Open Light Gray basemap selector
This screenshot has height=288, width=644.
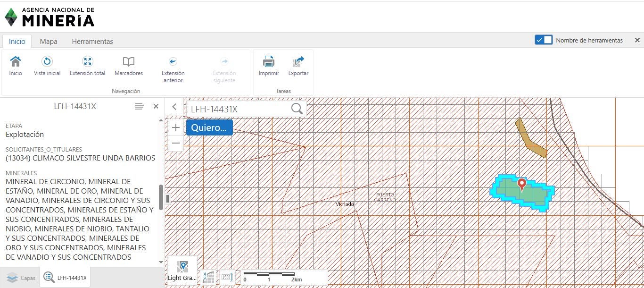[x=182, y=271]
